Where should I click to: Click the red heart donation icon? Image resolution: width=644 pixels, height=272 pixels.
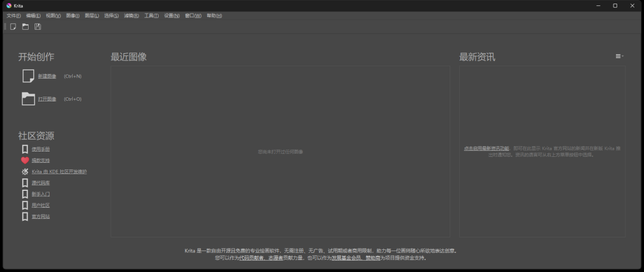coord(25,160)
